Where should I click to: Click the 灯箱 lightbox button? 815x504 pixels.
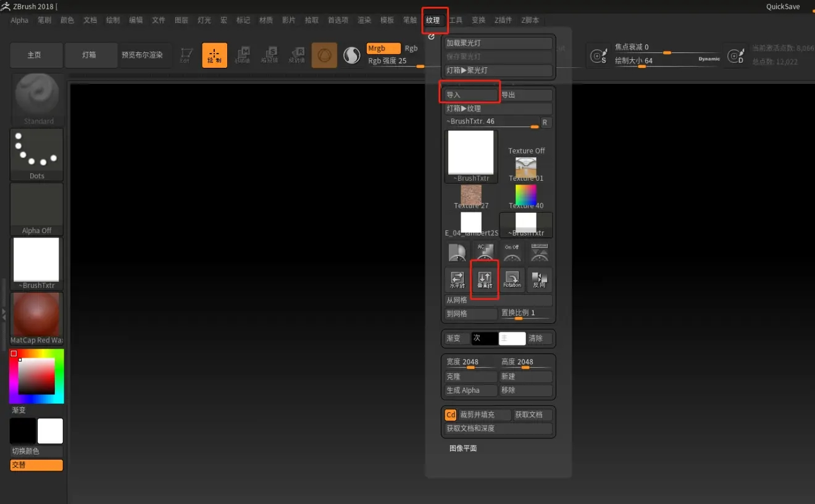point(91,55)
